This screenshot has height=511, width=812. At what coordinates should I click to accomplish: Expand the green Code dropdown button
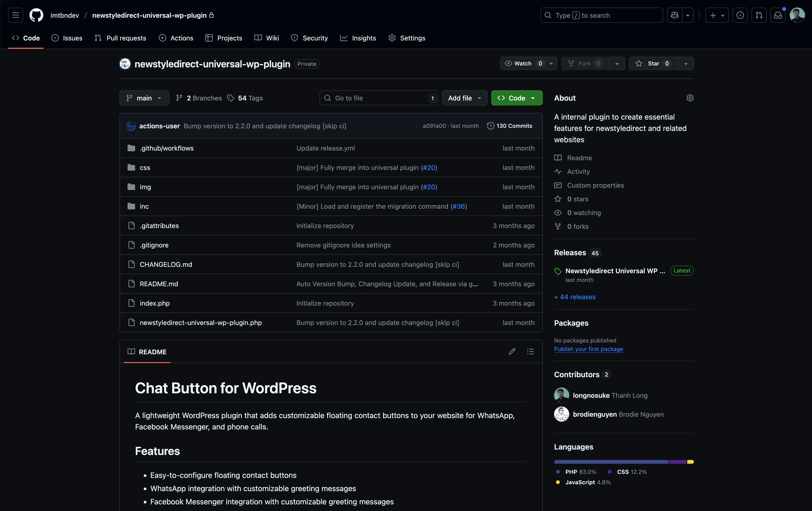pos(517,98)
